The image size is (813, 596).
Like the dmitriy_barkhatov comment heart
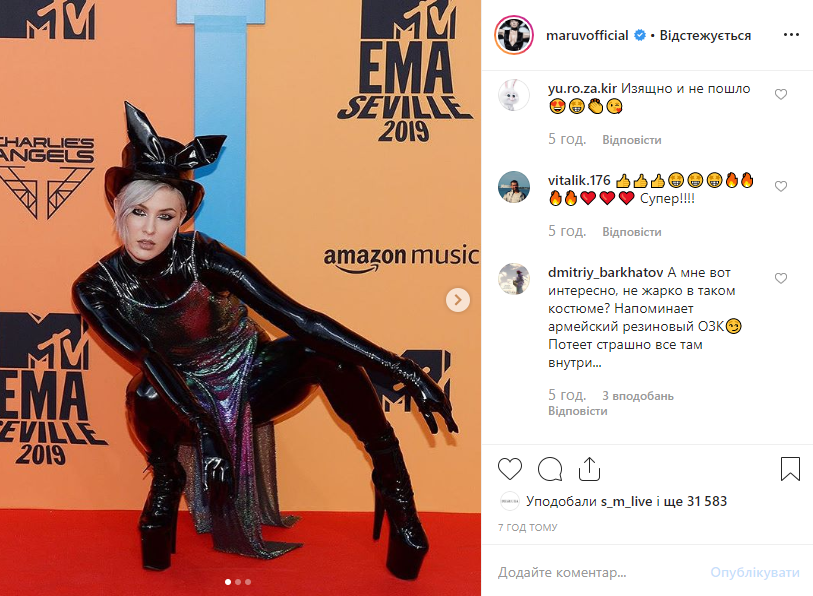[781, 279]
